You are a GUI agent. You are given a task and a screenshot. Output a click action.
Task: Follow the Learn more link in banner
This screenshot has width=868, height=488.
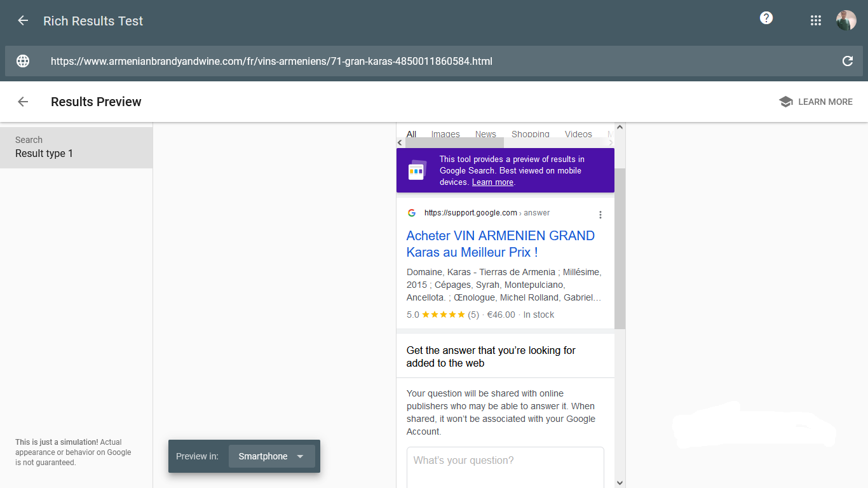click(x=492, y=182)
